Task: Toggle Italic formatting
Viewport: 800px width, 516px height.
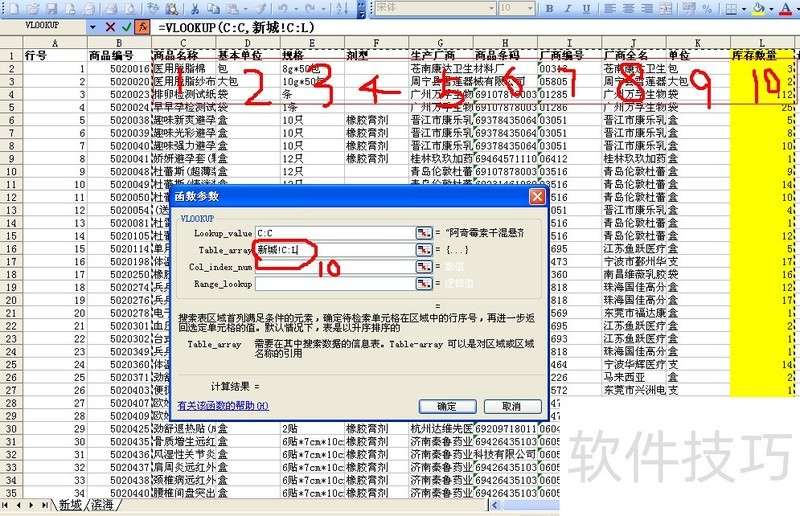Action: pos(568,9)
